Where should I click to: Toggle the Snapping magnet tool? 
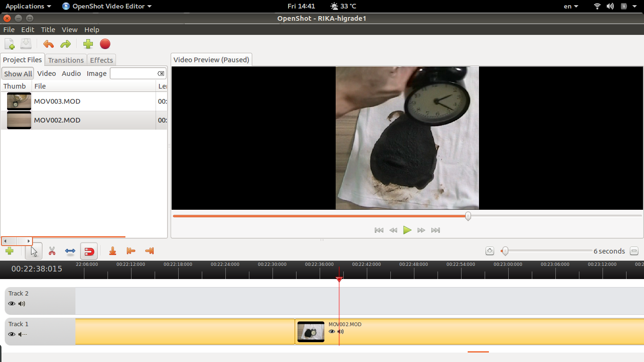(89, 251)
